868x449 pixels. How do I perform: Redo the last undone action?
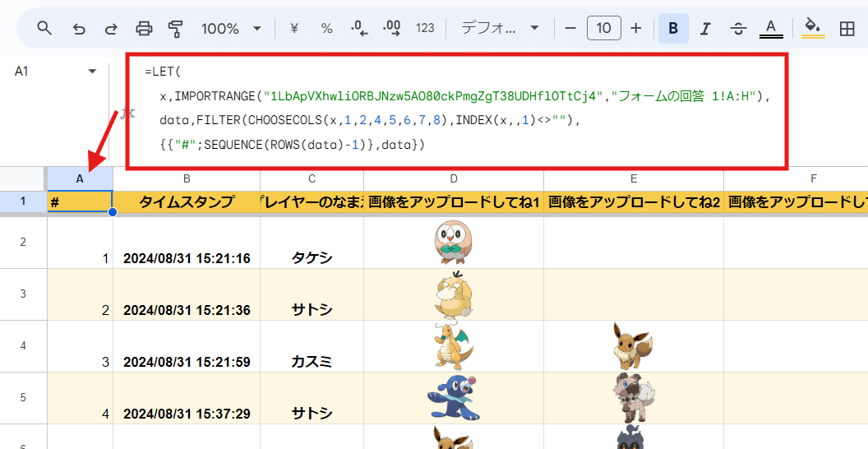[x=111, y=28]
